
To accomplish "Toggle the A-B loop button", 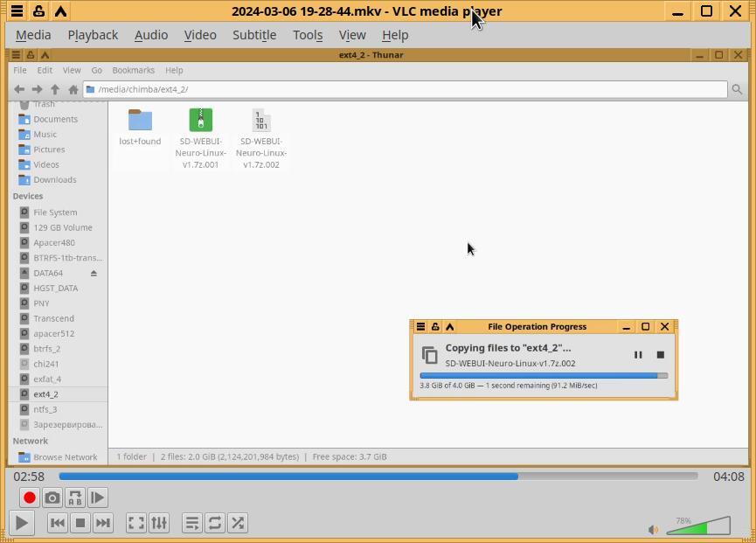I will pyautogui.click(x=75, y=498).
